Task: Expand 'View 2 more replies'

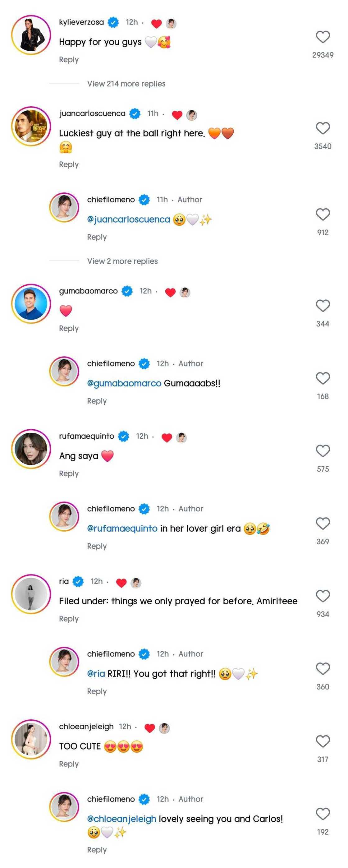Action: click(122, 261)
